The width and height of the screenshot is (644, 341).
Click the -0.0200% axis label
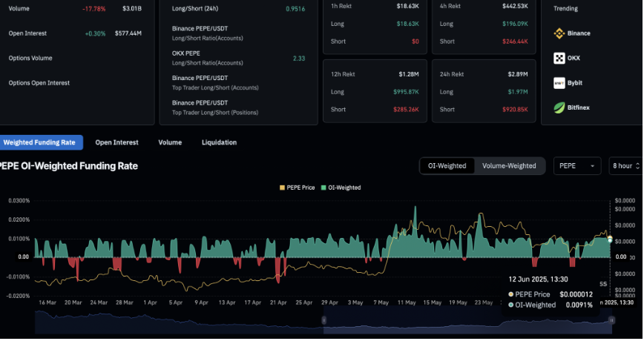(18, 296)
